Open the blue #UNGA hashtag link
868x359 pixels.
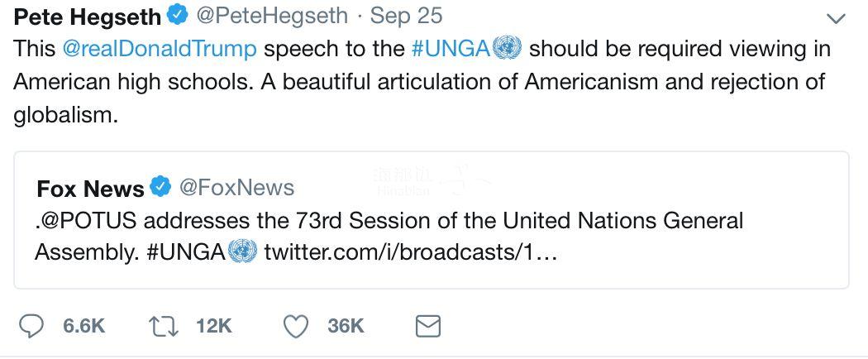[x=451, y=49]
